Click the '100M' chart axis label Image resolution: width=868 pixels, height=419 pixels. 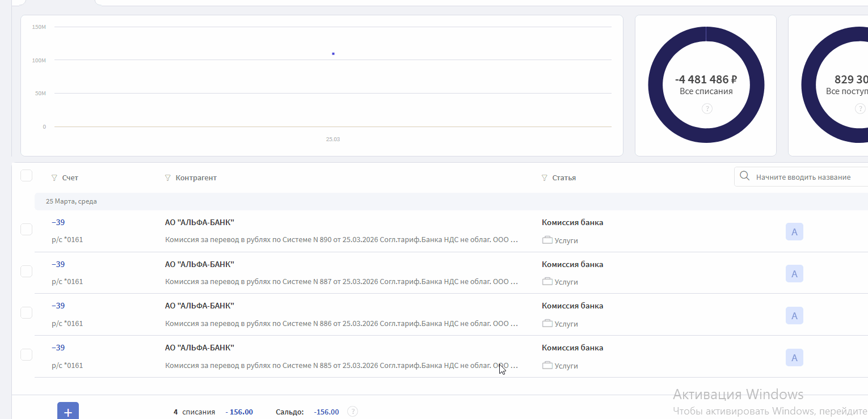pos(39,60)
